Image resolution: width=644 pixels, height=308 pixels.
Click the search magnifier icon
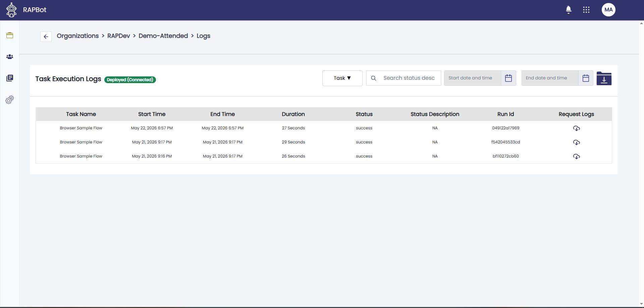tap(373, 78)
